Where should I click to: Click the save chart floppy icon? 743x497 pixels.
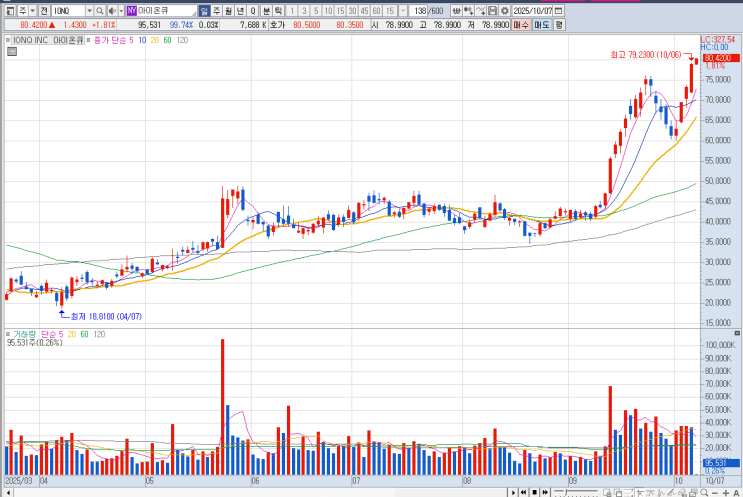(493, 10)
